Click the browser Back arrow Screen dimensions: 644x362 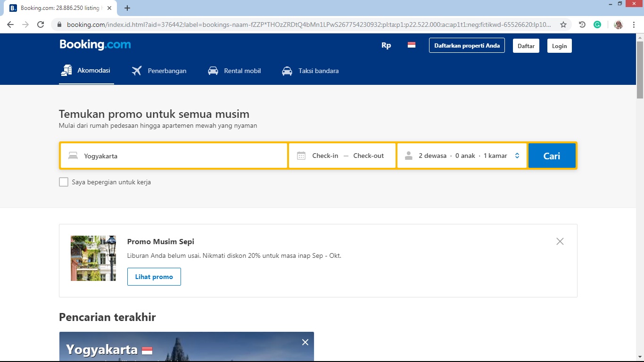[10, 25]
